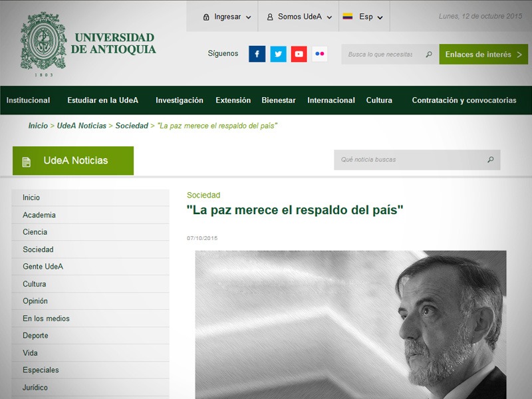Open the Twitter social link icon

(278, 54)
